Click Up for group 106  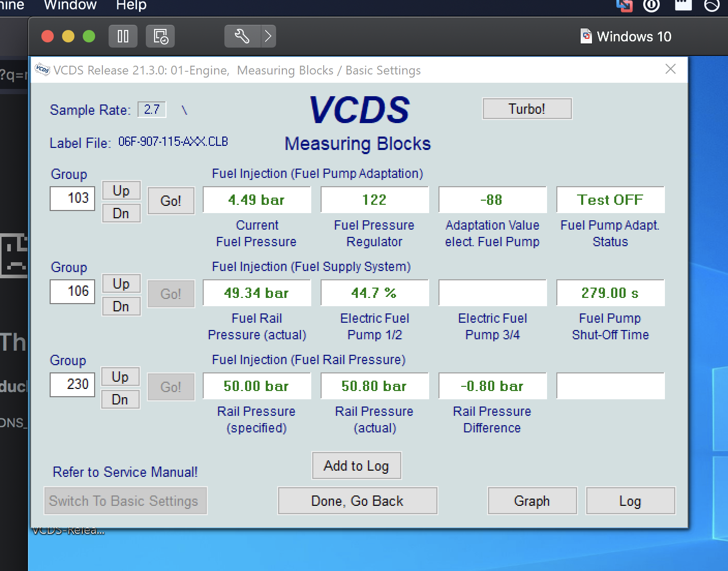click(121, 283)
